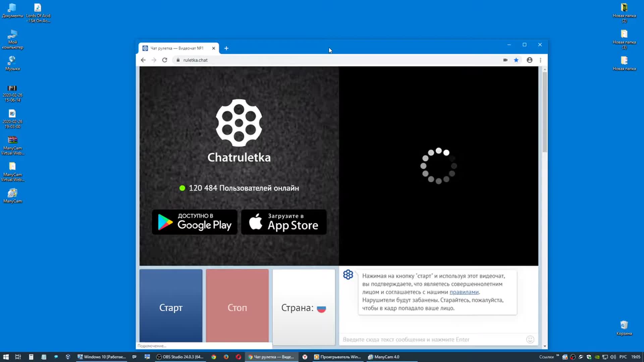Switch to OBS Studio 24.0.3 taskbar item
The image size is (644, 362).
point(180,357)
